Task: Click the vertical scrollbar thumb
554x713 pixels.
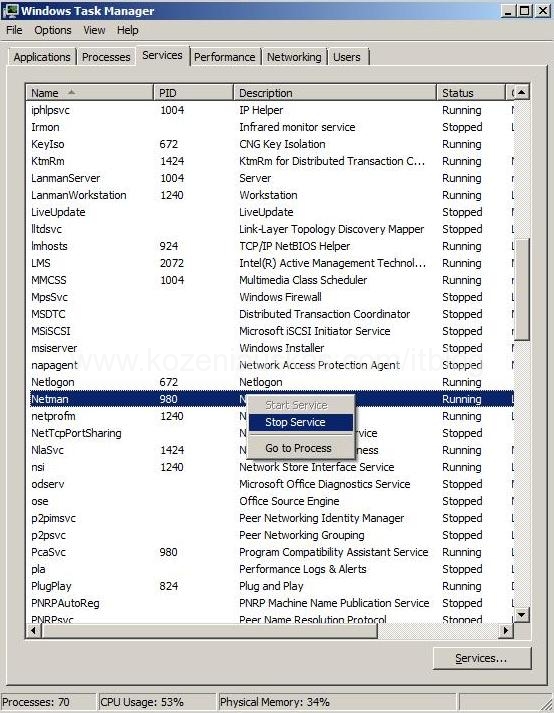Action: (x=521, y=289)
